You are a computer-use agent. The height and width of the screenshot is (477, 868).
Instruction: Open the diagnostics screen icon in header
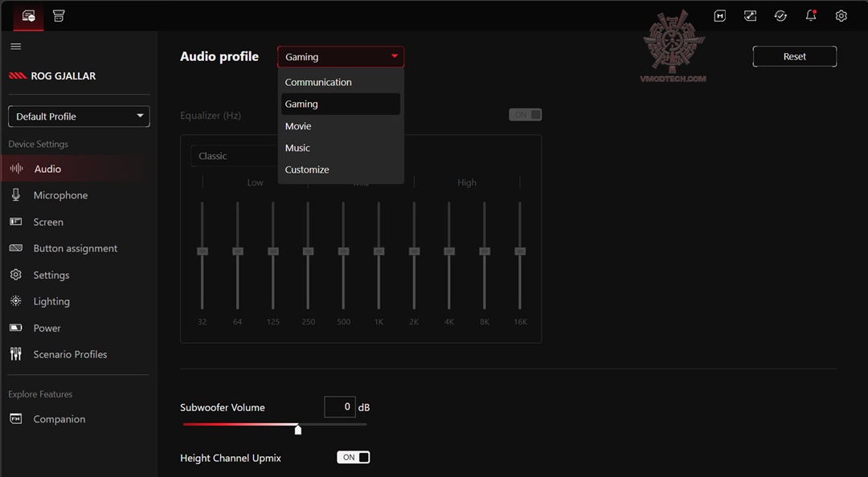point(750,16)
